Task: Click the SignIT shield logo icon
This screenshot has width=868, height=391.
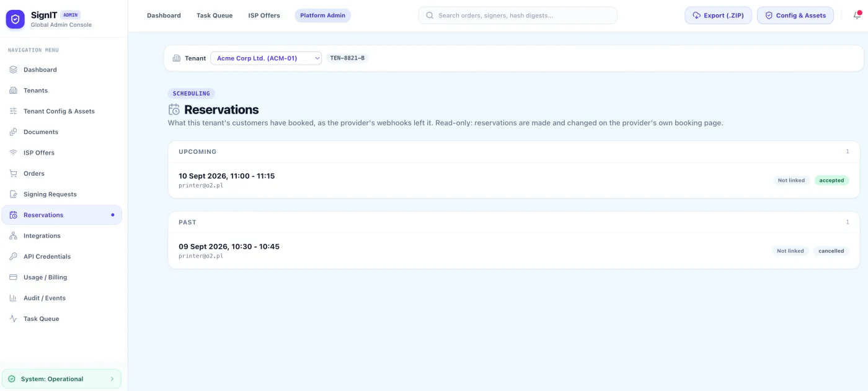Action: (15, 19)
